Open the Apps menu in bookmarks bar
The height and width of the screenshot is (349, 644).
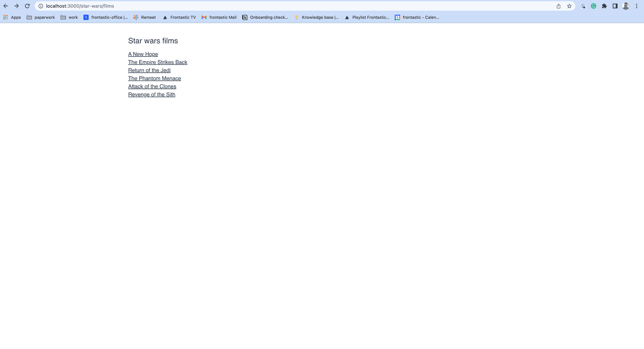pyautogui.click(x=12, y=18)
